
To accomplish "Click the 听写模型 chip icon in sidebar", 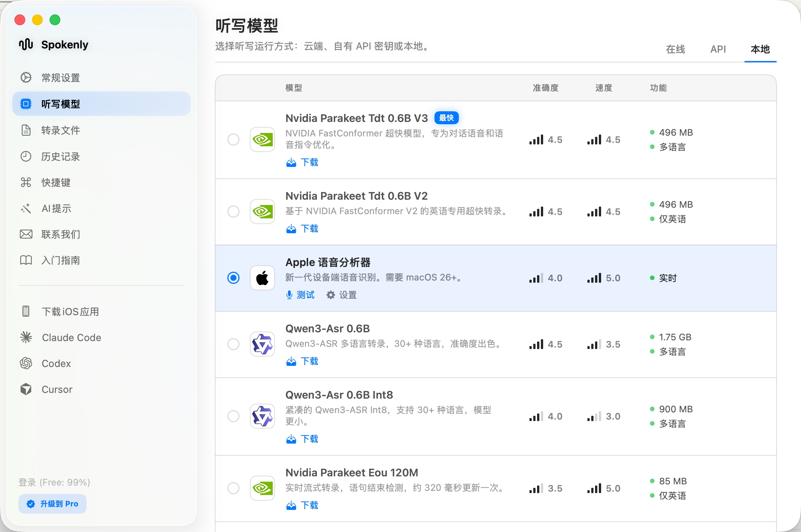I will click(x=26, y=104).
